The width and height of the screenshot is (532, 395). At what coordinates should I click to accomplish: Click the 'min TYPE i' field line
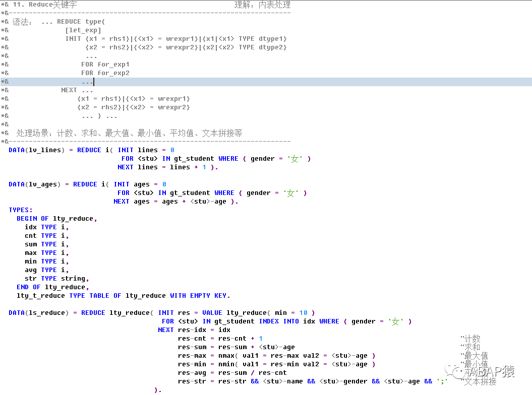click(47, 261)
